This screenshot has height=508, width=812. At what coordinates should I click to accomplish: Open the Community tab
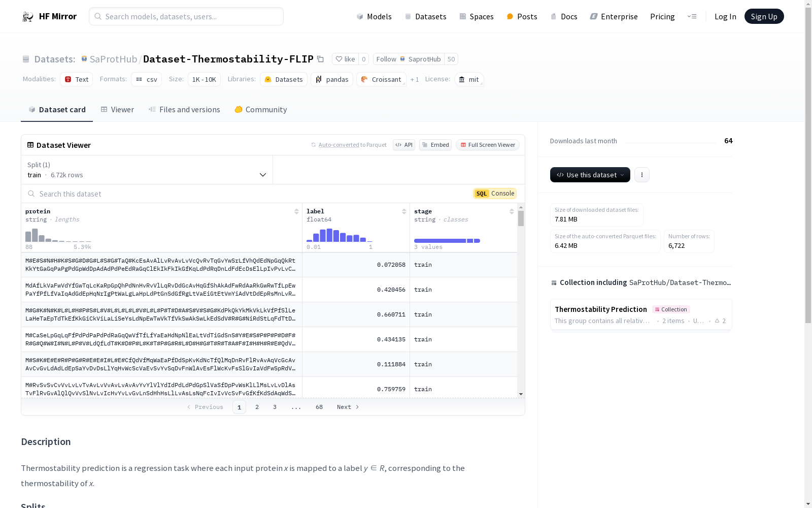click(x=261, y=110)
